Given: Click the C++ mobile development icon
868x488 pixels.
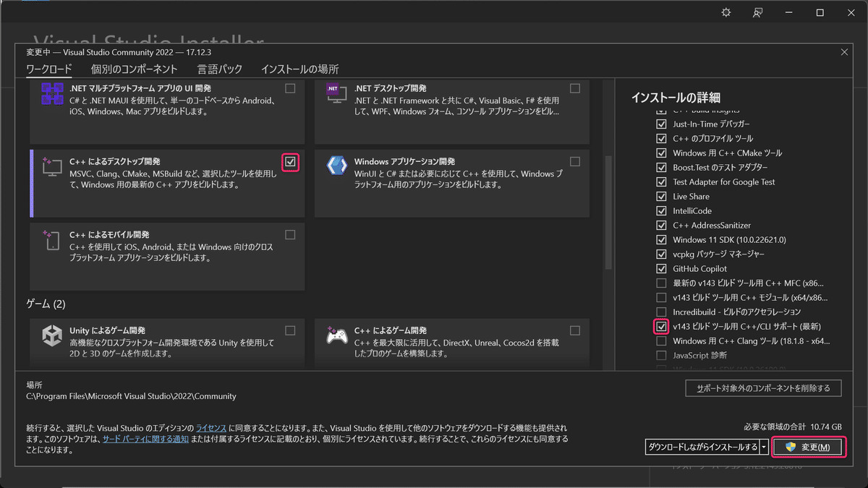Looking at the screenshot, I should pos(52,240).
